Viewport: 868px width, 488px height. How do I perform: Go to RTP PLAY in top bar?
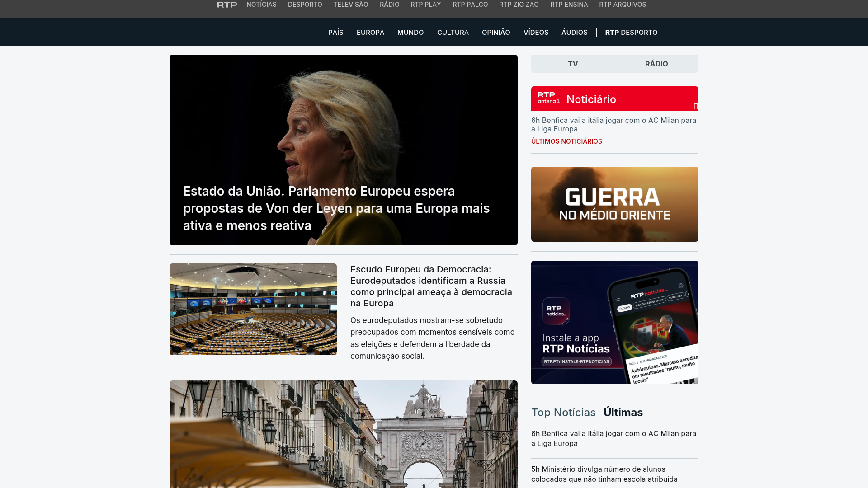425,5
